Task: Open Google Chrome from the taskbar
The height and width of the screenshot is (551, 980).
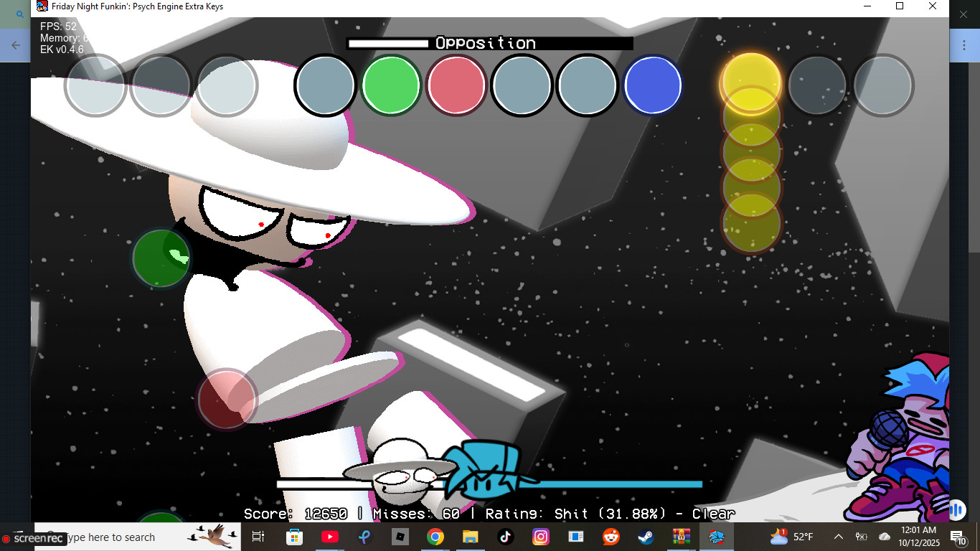Action: coord(435,537)
